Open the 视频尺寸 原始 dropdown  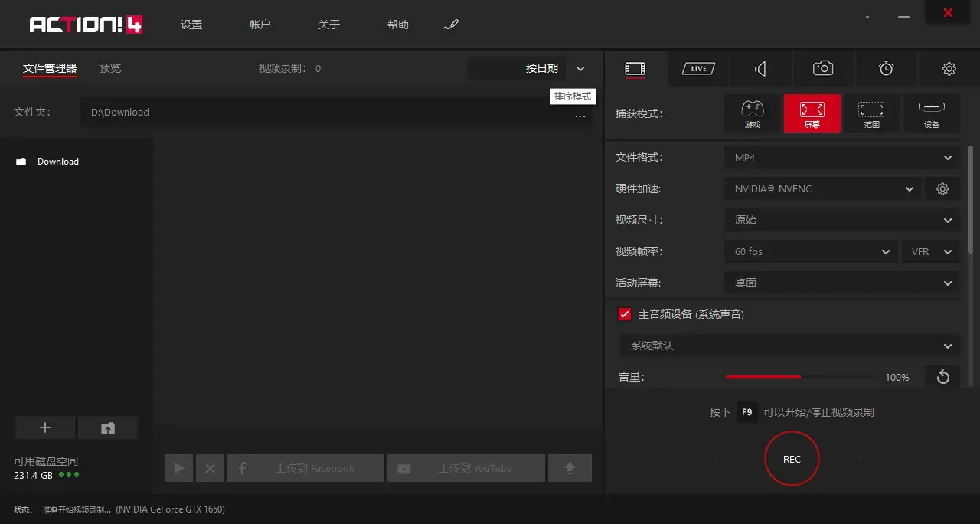point(841,221)
